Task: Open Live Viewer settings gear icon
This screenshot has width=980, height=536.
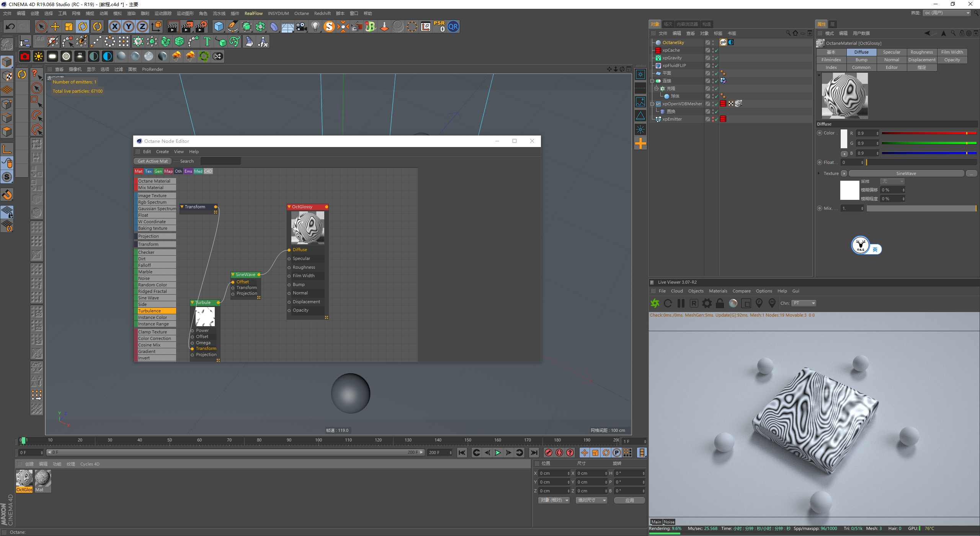Action: coord(707,303)
